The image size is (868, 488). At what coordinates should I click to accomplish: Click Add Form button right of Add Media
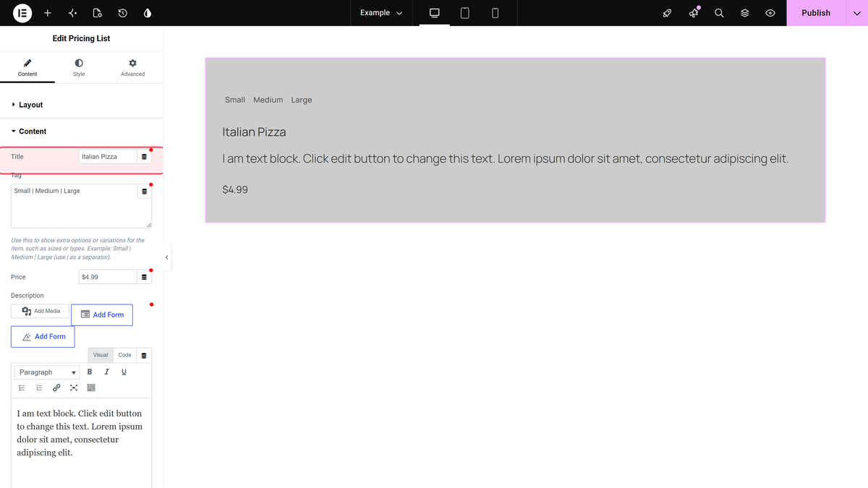102,314
